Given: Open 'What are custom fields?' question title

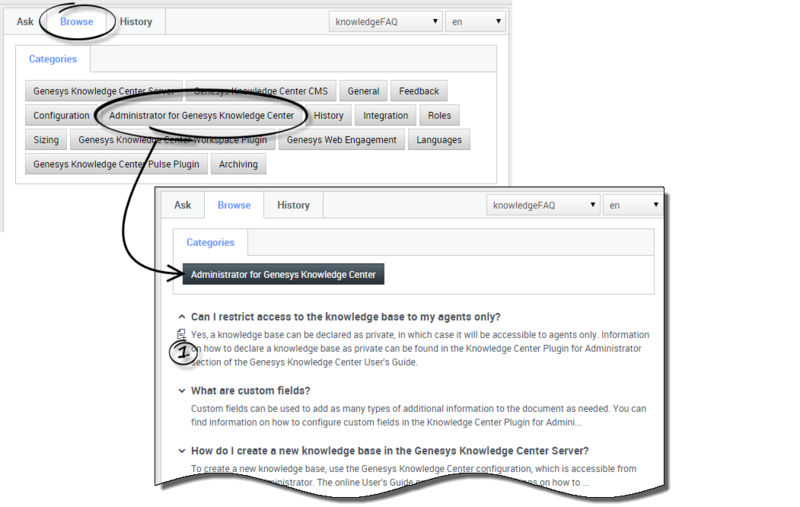Looking at the screenshot, I should [251, 391].
